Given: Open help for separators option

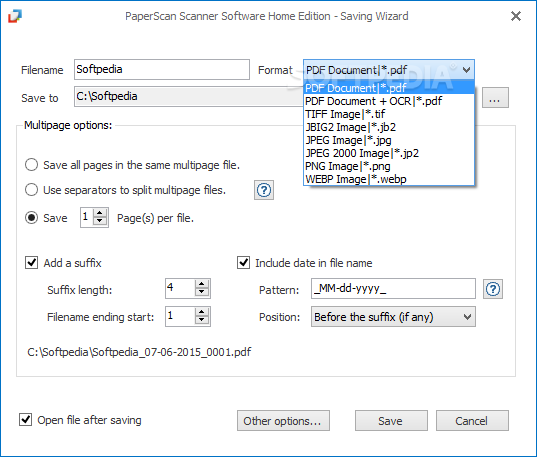Looking at the screenshot, I should pyautogui.click(x=264, y=190).
